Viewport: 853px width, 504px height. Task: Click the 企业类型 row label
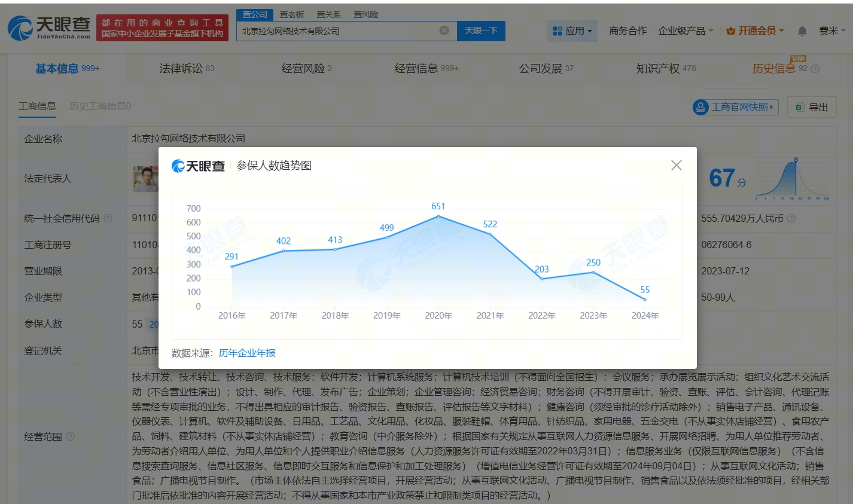43,297
